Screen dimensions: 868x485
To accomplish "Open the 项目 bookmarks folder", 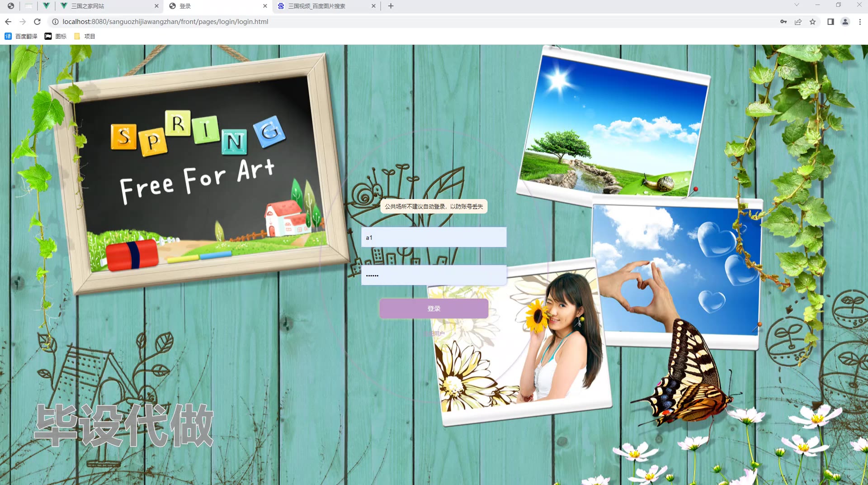I will (x=85, y=36).
